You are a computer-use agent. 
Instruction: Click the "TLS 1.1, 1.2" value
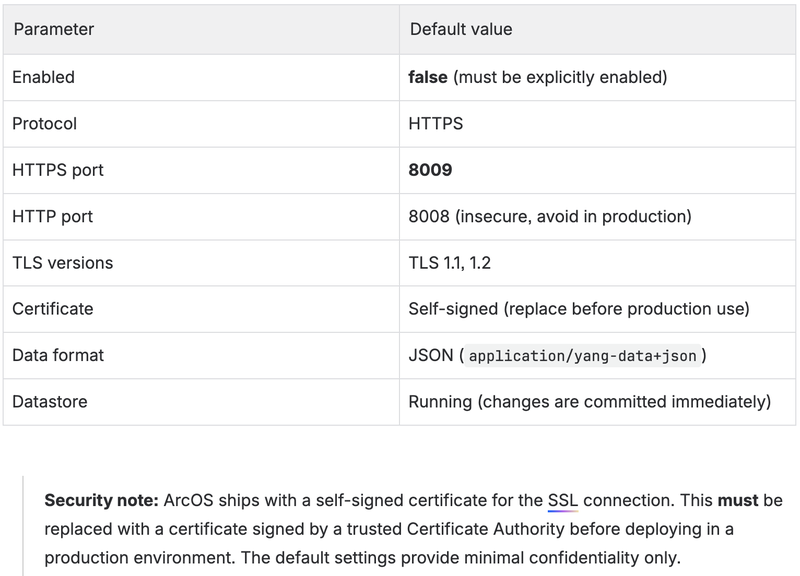click(x=449, y=263)
